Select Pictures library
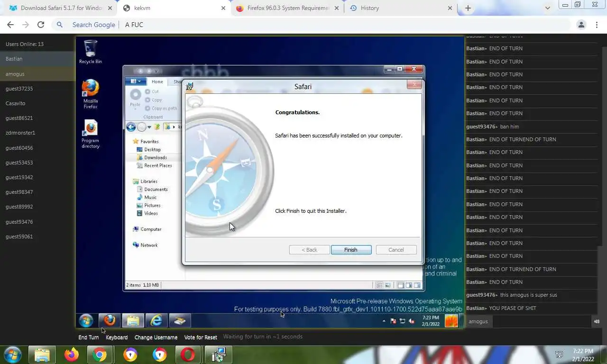Image resolution: width=607 pixels, height=364 pixels. 148,205
